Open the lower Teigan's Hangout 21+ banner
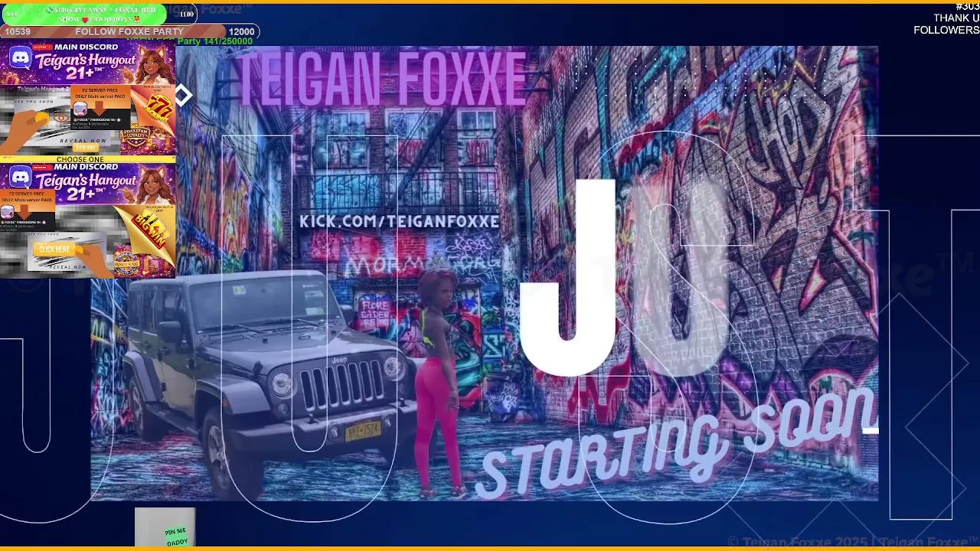 87,184
